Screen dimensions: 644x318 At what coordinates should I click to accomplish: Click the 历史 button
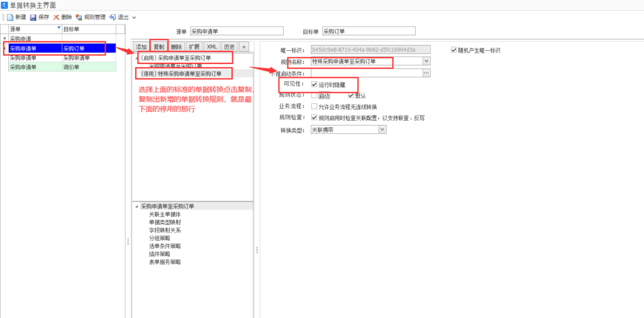[230, 47]
